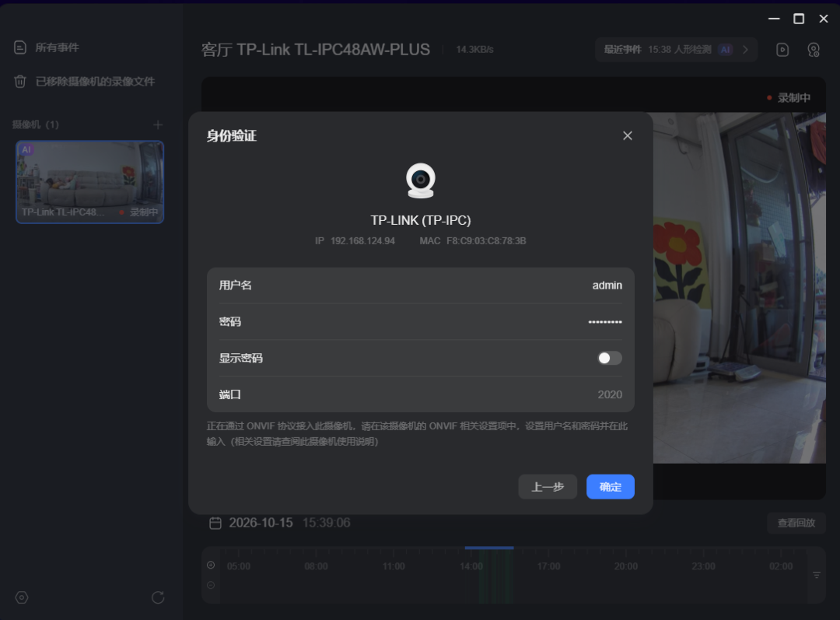Image resolution: width=840 pixels, height=620 pixels.
Task: Click the refresh icon in the sidebar
Action: [157, 597]
